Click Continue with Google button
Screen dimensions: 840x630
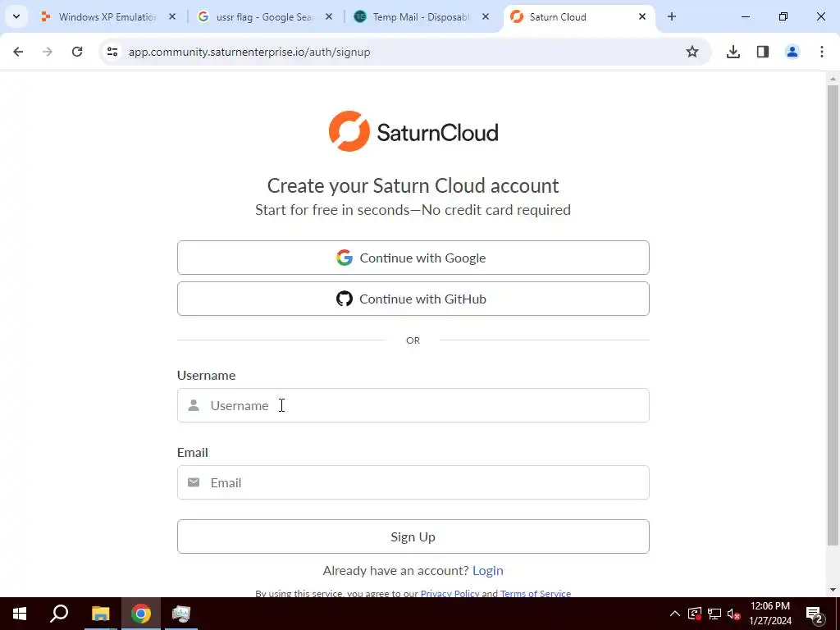413,258
